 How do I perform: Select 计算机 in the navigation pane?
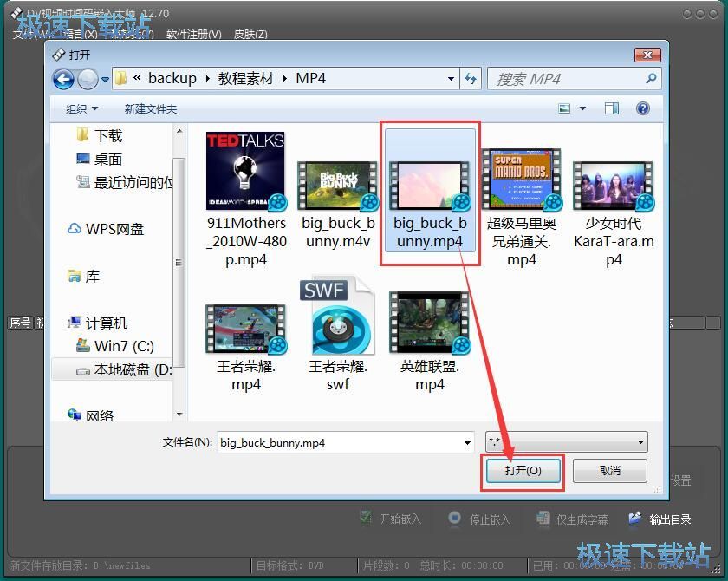97,323
